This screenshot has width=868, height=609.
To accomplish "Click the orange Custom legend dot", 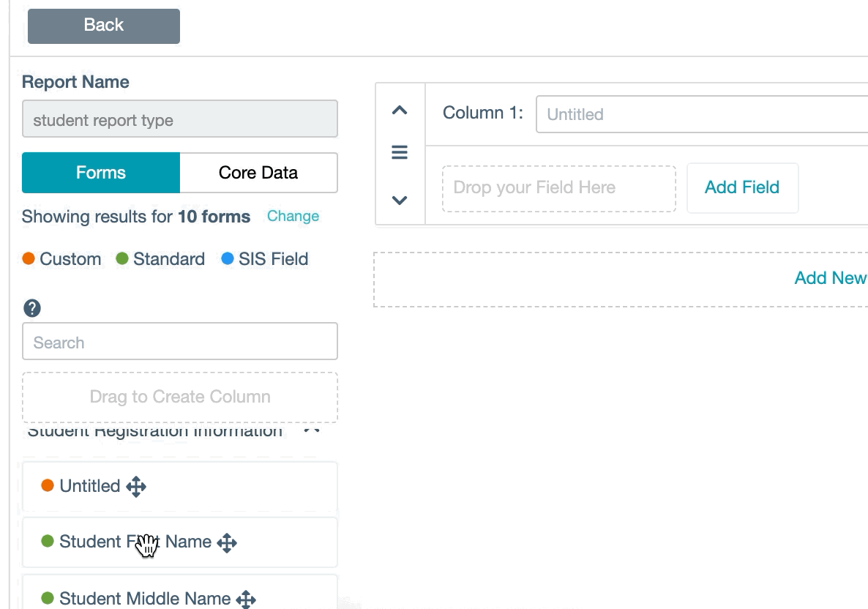I will (x=29, y=259).
